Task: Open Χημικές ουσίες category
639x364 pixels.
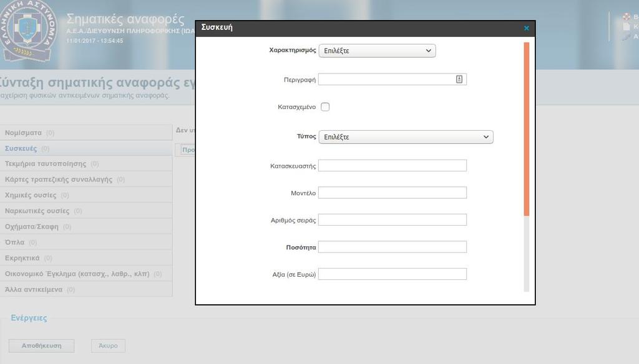Action: [86, 195]
